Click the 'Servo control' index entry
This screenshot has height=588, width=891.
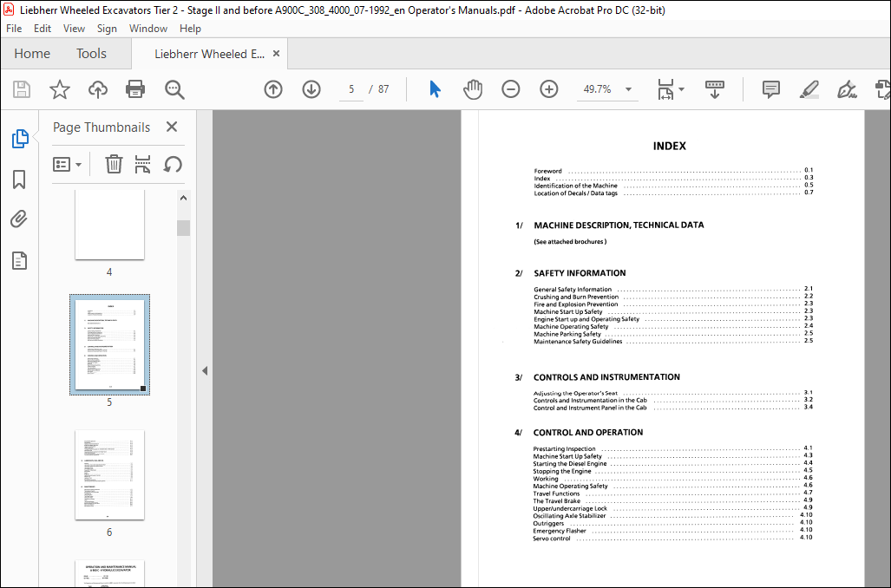(x=551, y=539)
